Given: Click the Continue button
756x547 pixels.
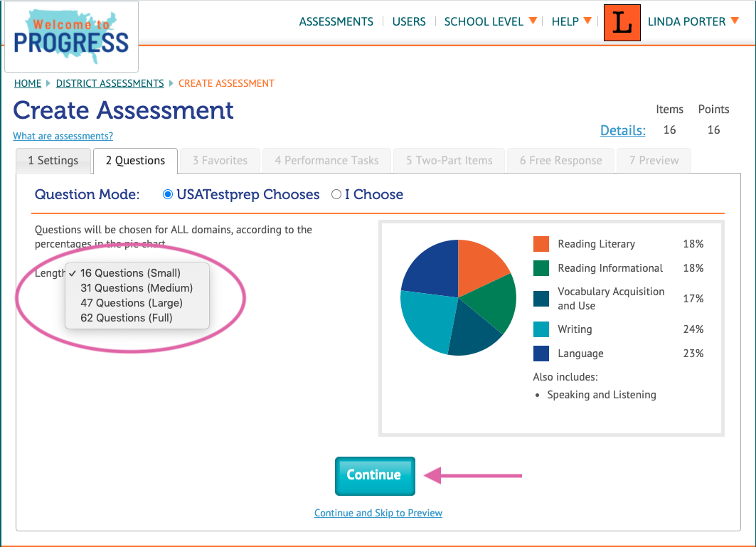Looking at the screenshot, I should (x=375, y=476).
